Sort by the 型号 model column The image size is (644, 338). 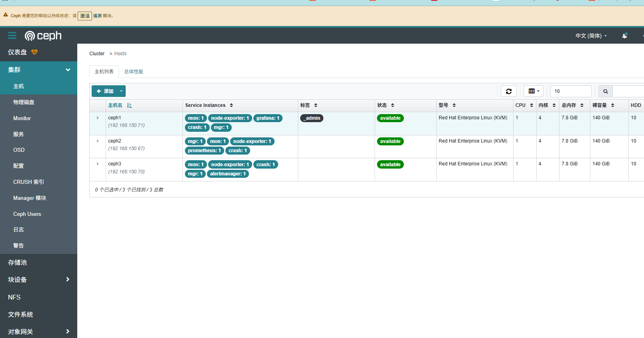[454, 105]
